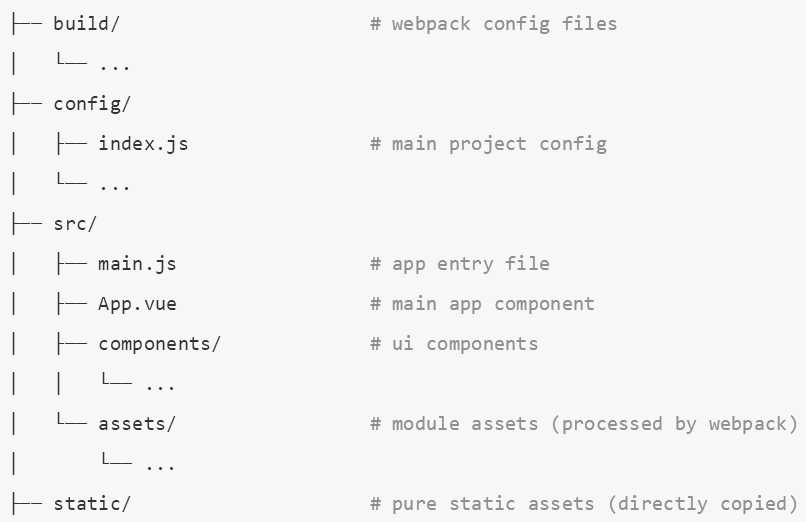Click the ellipsis under assets/
Image resolution: width=806 pixels, height=522 pixels.
[160, 467]
